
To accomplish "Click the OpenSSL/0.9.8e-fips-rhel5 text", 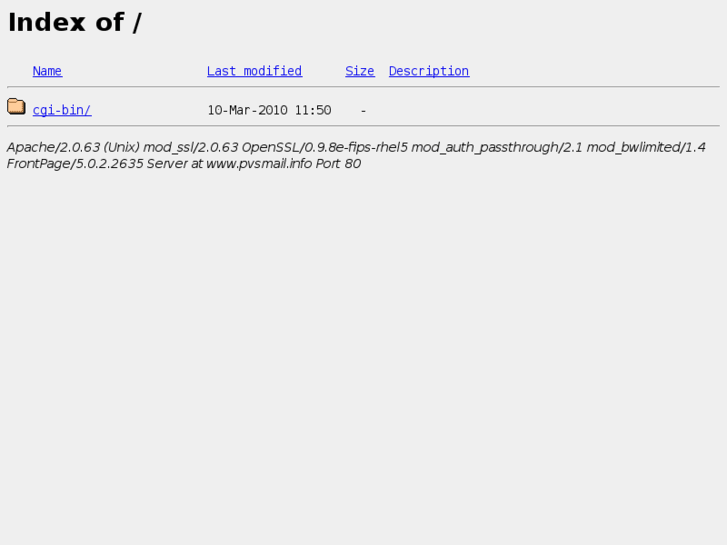I will pos(325,147).
